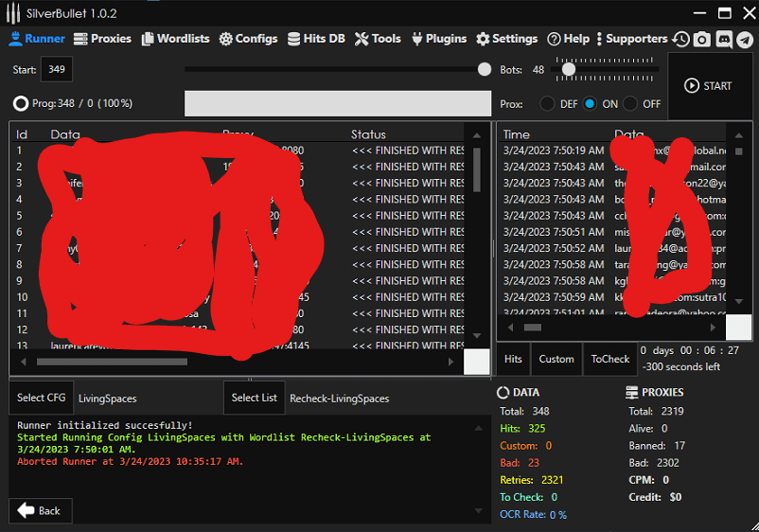Select bot row 6 status cell
This screenshot has width=759, height=532.
pyautogui.click(x=408, y=232)
